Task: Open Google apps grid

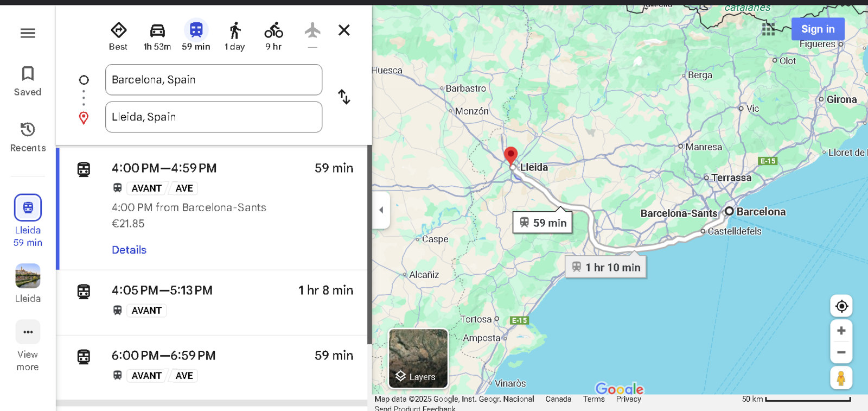Action: click(x=768, y=29)
